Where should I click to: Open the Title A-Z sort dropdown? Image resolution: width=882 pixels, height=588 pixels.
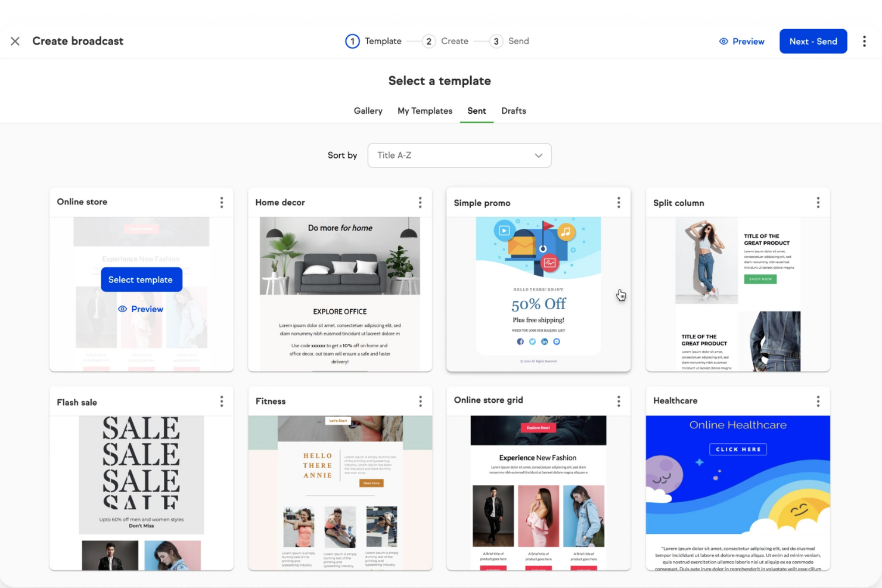(459, 155)
